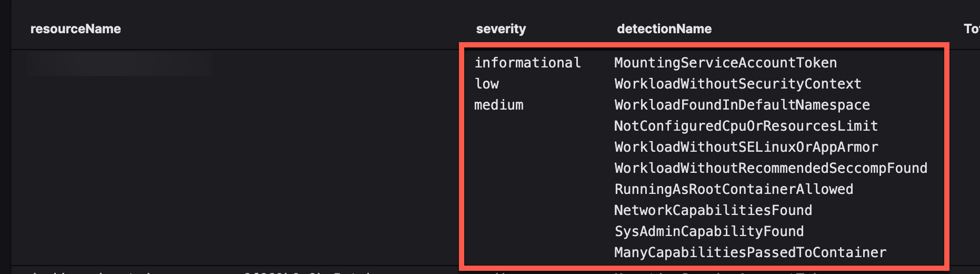Click the blurred resource name cell

point(119,63)
